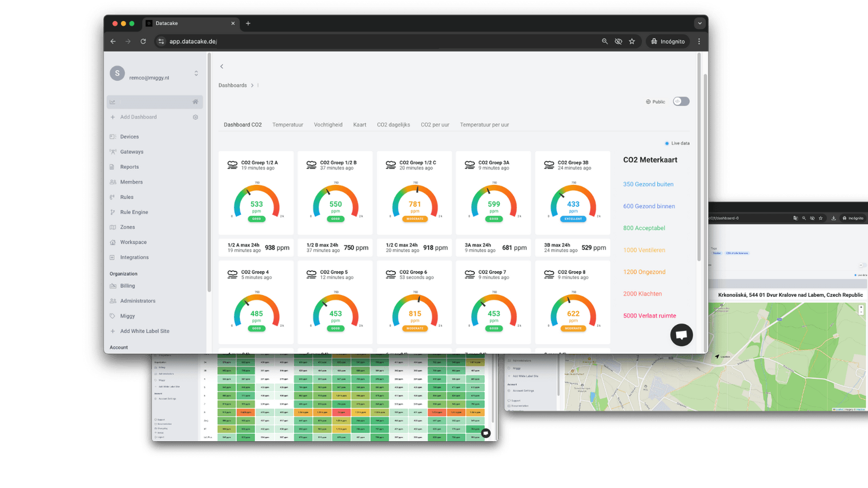The image size is (868, 488).
Task: Click Add Dashboard in the sidebar
Action: point(138,117)
